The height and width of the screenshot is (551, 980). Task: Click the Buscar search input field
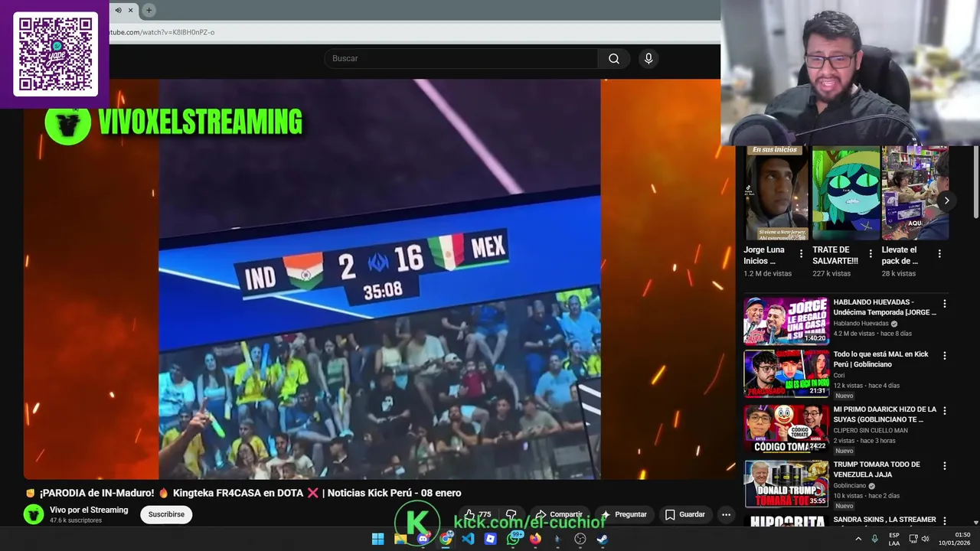tap(461, 59)
